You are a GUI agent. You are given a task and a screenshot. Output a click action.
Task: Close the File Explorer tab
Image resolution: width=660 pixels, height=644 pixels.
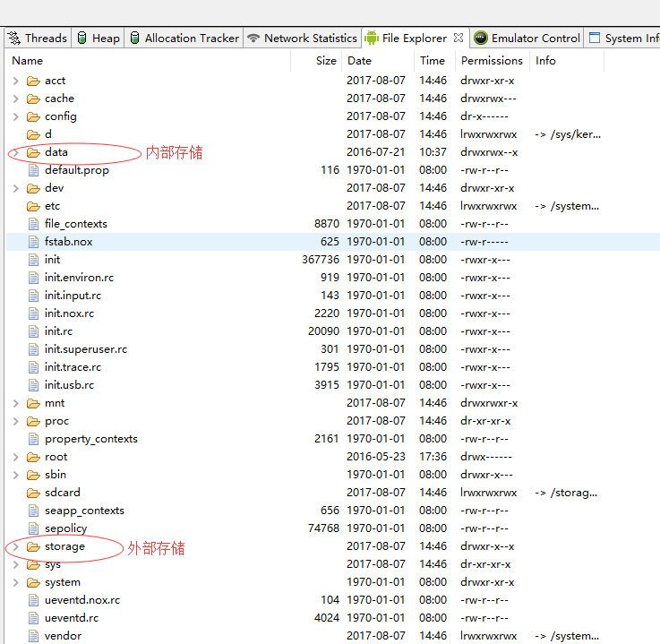coord(459,38)
